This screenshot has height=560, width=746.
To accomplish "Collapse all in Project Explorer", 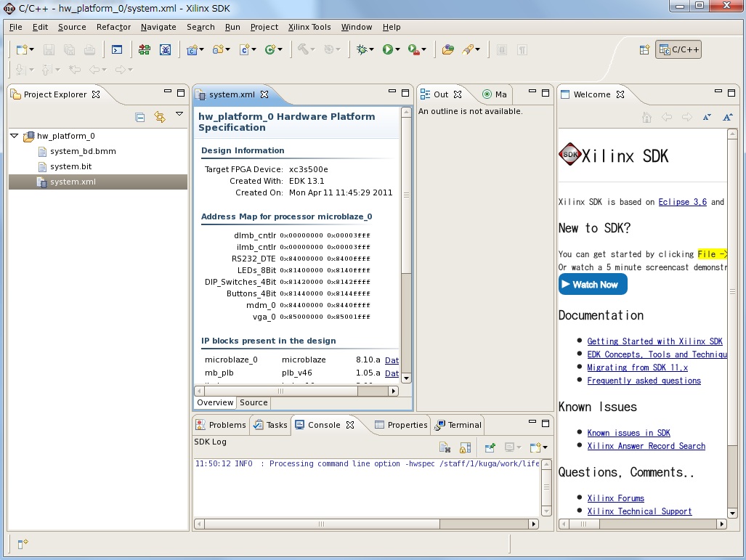I will [x=140, y=117].
